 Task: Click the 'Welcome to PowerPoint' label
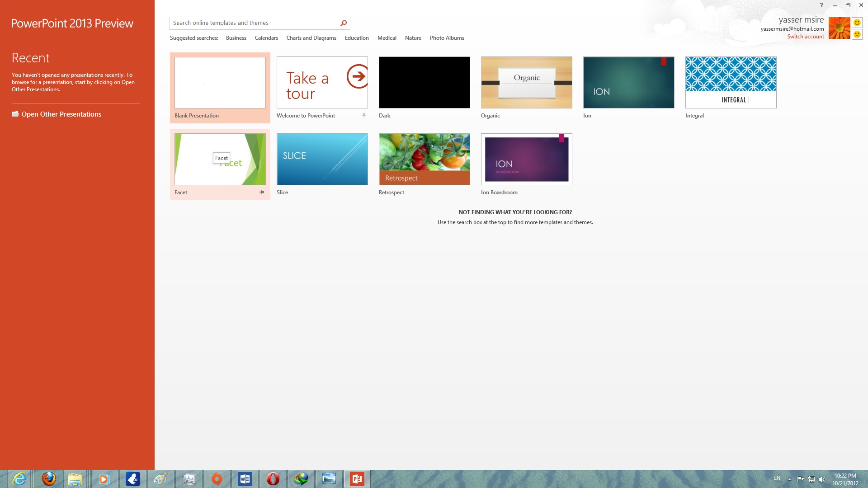click(x=306, y=116)
